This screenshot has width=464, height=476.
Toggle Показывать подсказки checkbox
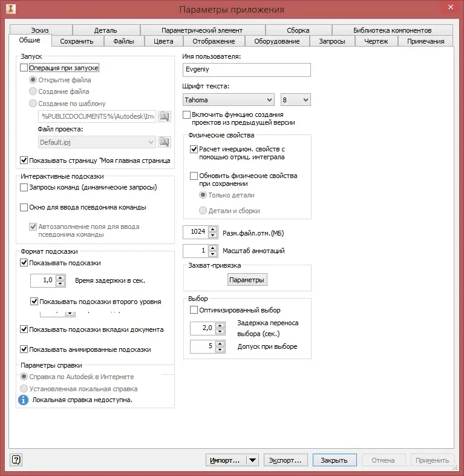click(x=24, y=263)
